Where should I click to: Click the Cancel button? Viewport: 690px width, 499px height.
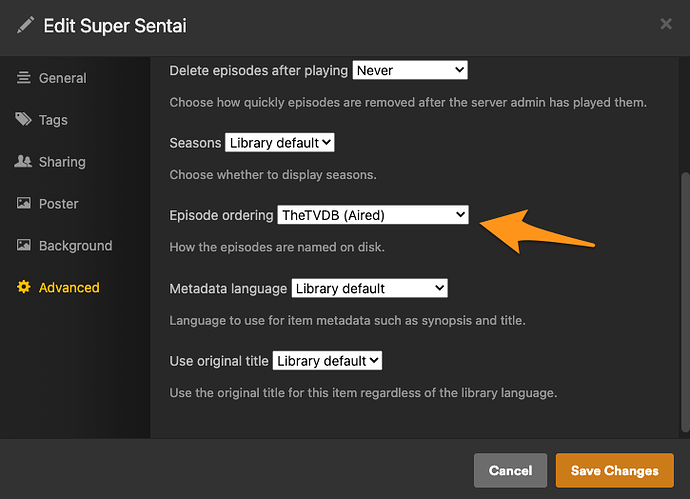coord(510,470)
